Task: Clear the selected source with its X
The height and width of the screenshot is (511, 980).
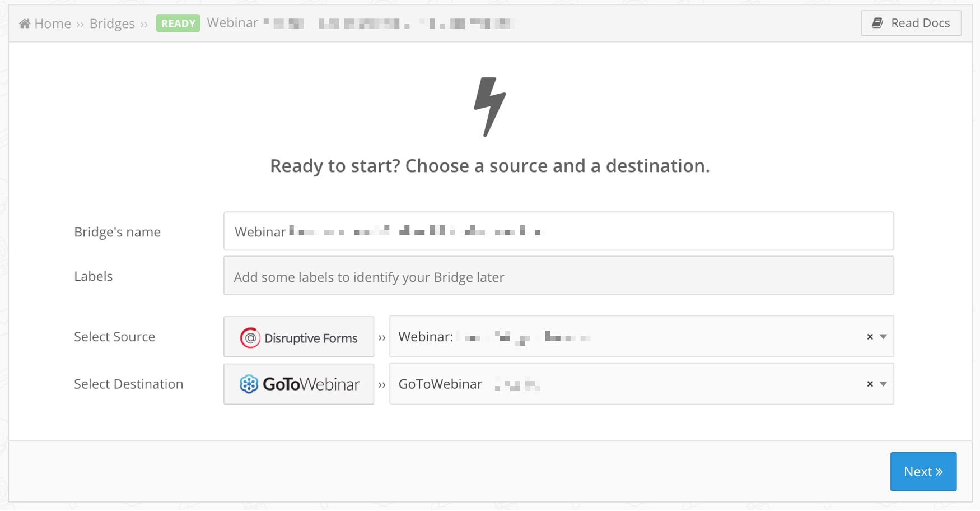Action: click(870, 337)
